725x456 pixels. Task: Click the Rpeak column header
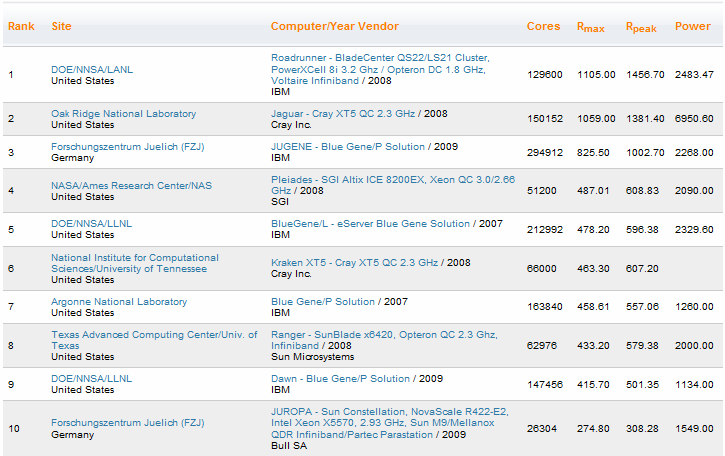(x=641, y=27)
